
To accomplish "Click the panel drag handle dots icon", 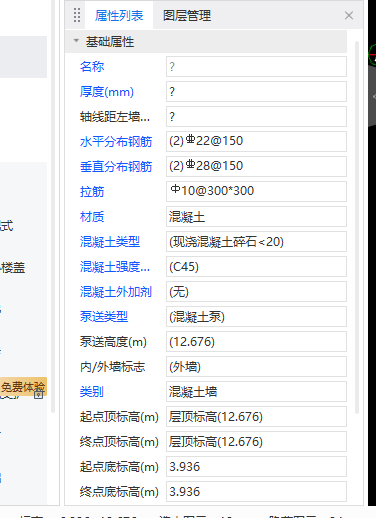I will click(x=77, y=15).
